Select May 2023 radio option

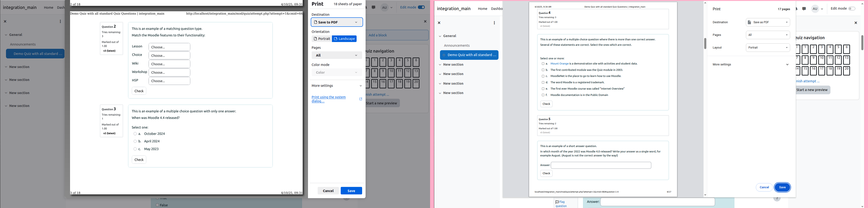point(135,149)
